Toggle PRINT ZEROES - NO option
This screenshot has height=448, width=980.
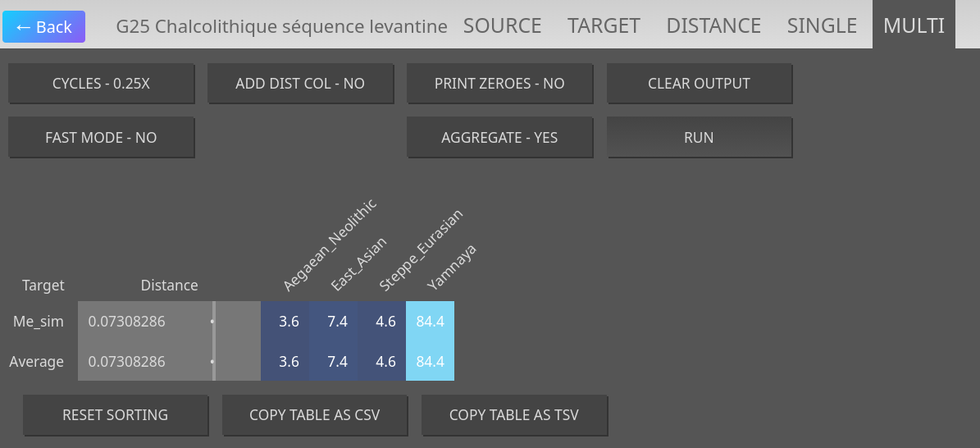[499, 83]
